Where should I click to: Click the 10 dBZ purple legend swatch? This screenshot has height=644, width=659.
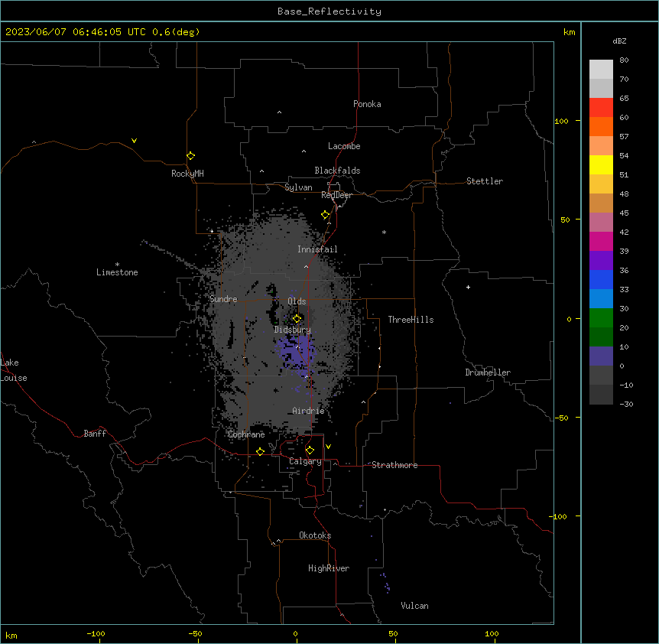click(601, 356)
